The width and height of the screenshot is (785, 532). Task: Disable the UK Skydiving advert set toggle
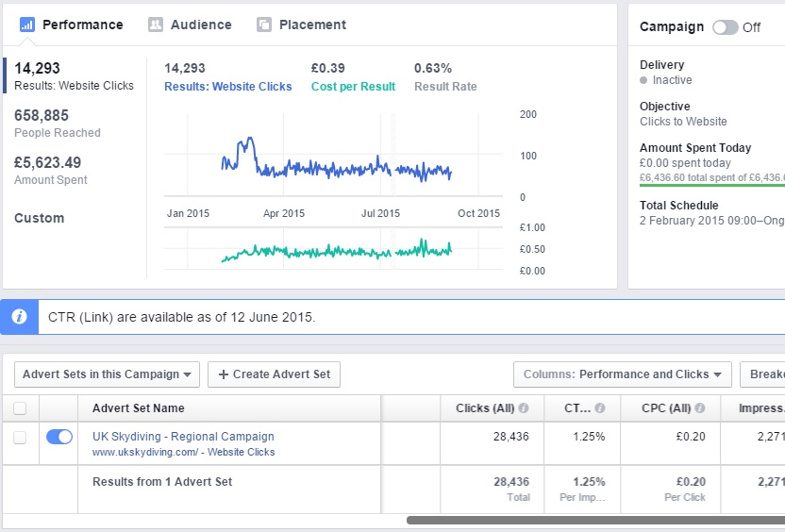click(59, 437)
